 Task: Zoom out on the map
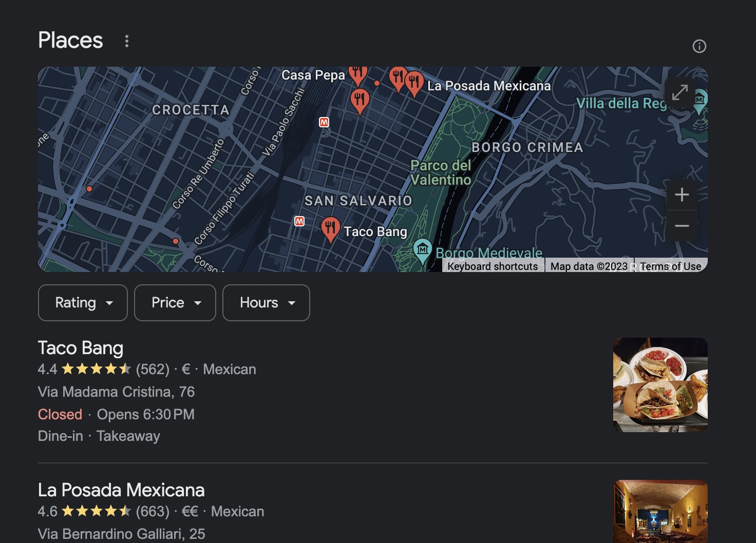point(682,226)
